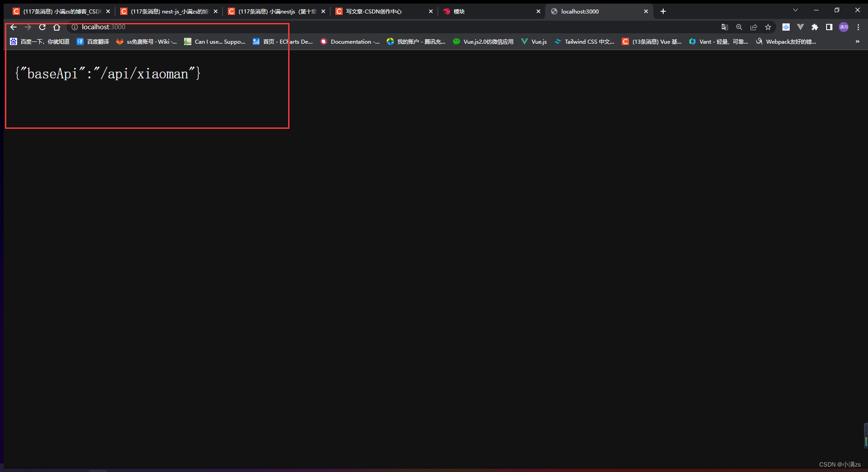Toggle the browser side panel
Image resolution: width=868 pixels, height=472 pixels.
click(829, 27)
